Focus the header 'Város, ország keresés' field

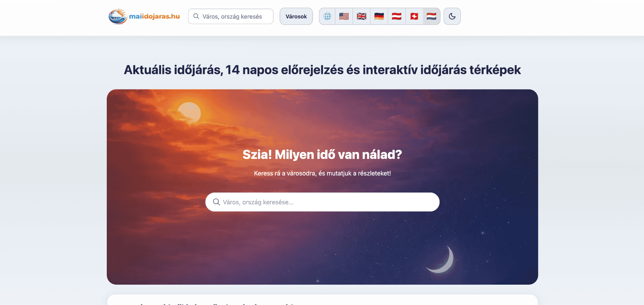point(231,16)
